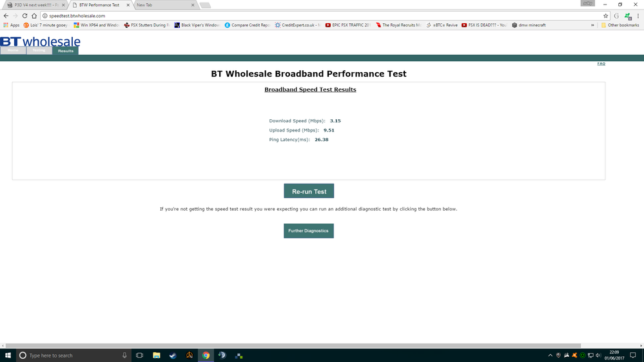Click the horizontal page scrollbar

pos(293,346)
